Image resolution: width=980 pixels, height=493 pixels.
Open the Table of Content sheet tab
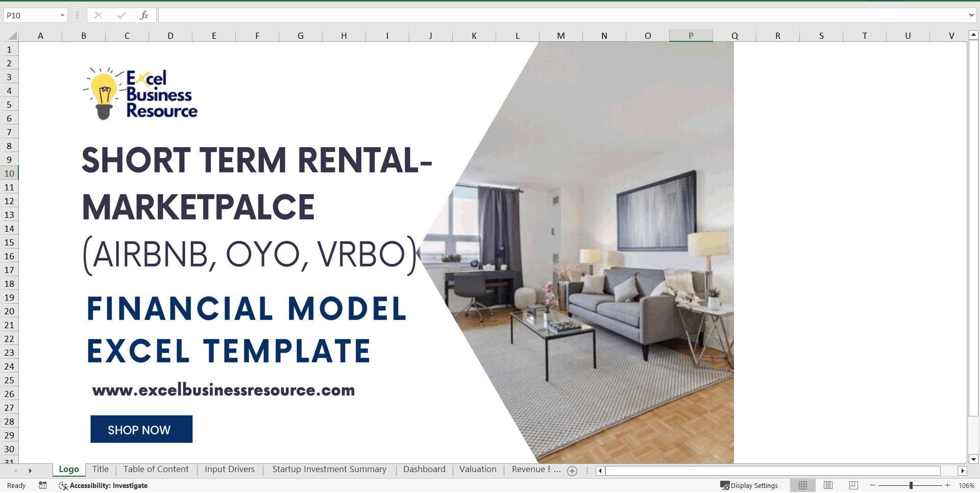click(x=156, y=470)
